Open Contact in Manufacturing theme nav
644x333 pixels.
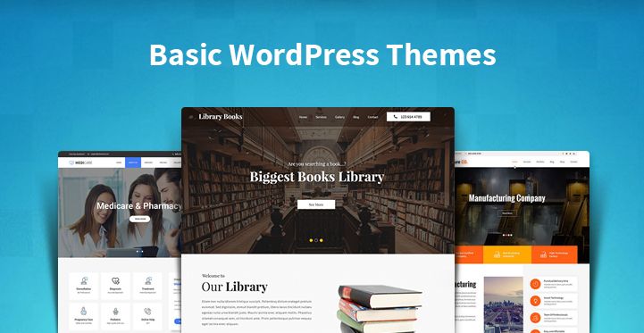[573, 162]
